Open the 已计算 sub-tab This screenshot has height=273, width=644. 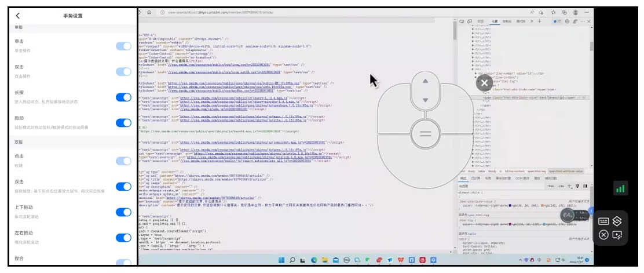[475, 179]
